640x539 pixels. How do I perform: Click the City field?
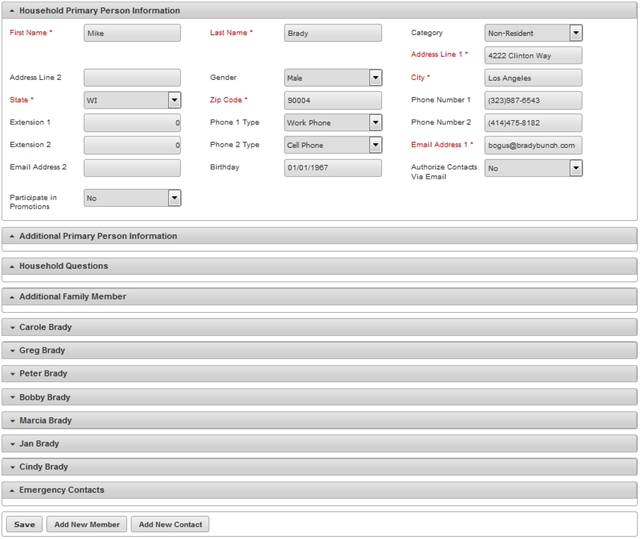tap(533, 78)
